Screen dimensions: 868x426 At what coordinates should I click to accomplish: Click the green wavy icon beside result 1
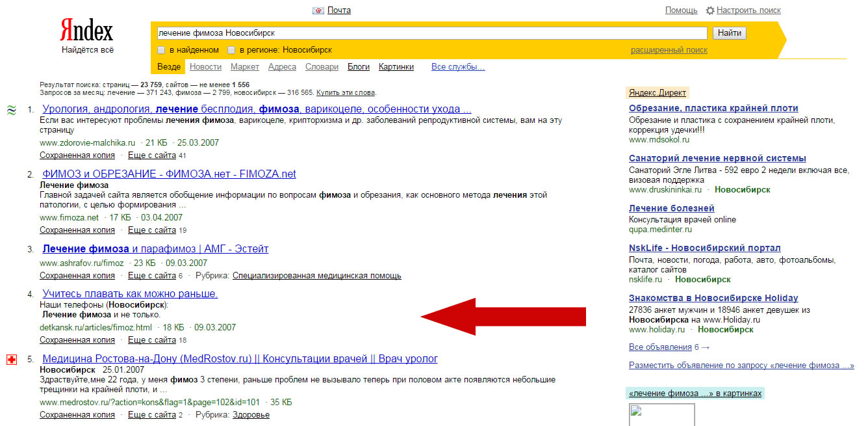click(11, 110)
